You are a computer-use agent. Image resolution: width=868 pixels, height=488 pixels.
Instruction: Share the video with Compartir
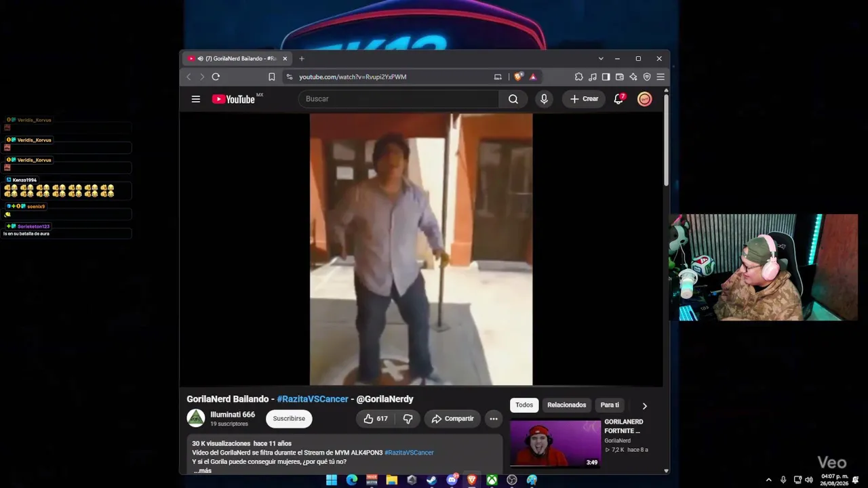[x=452, y=419]
